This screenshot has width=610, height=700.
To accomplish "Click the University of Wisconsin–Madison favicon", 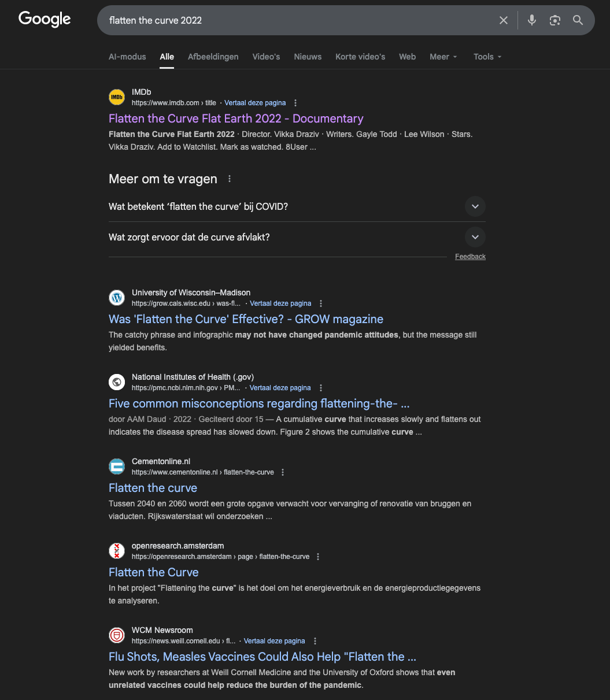I will tap(116, 298).
